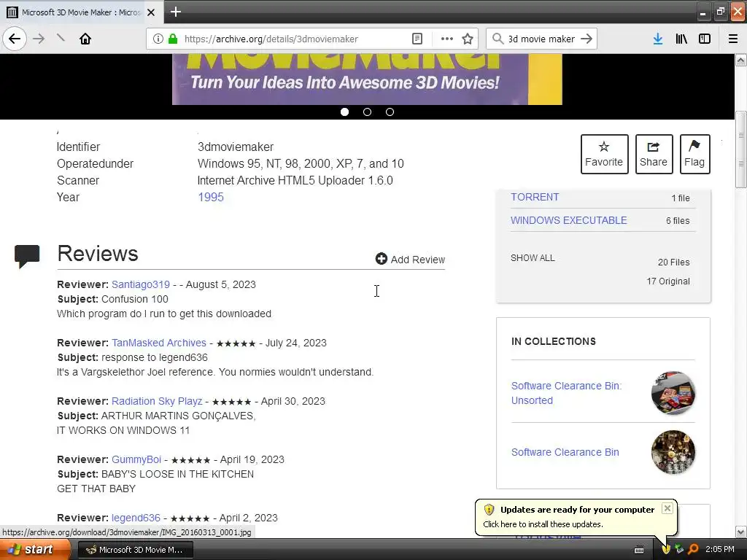This screenshot has width=747, height=560.
Task: Click the Reviews speech bubble icon
Action: [27, 256]
